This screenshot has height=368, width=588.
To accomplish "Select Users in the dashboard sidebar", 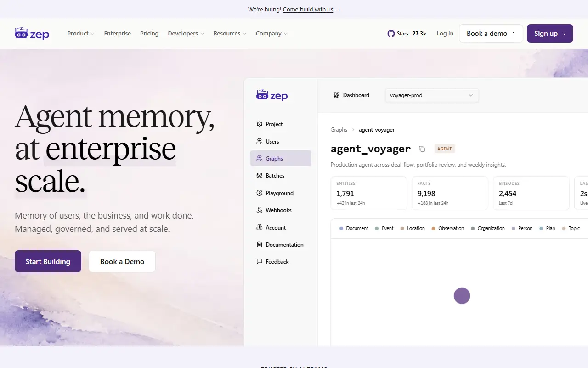I will tap(281, 141).
